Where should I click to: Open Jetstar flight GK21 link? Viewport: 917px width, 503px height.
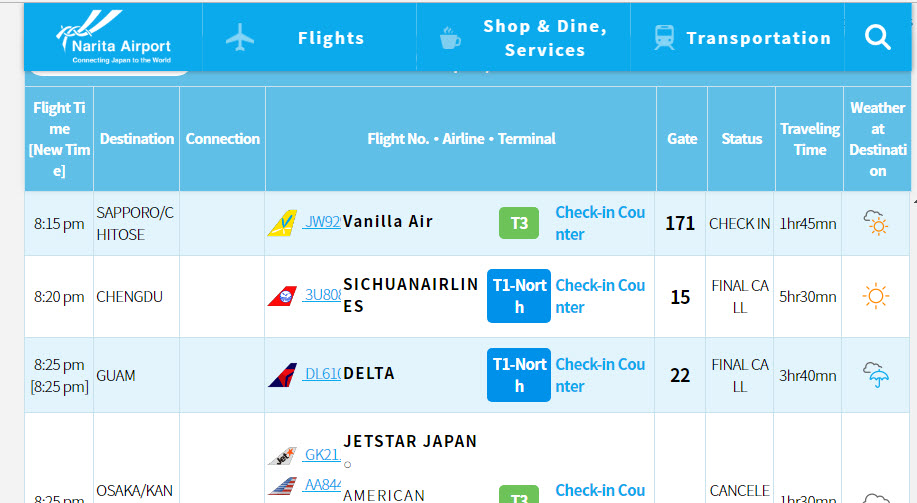pyautogui.click(x=322, y=455)
